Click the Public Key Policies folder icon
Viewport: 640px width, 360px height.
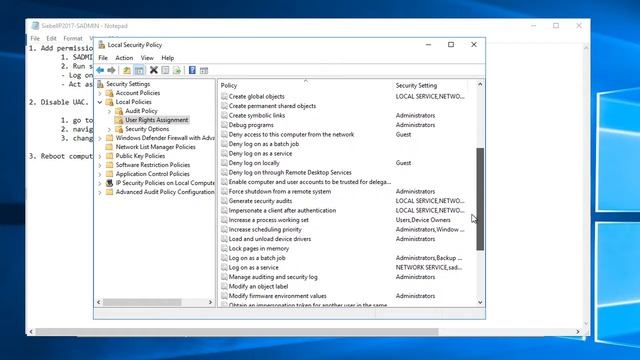(109, 156)
